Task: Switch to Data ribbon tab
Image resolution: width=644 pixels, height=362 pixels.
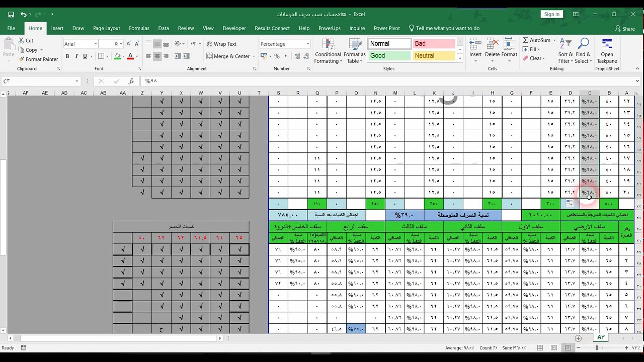Action: click(x=164, y=28)
